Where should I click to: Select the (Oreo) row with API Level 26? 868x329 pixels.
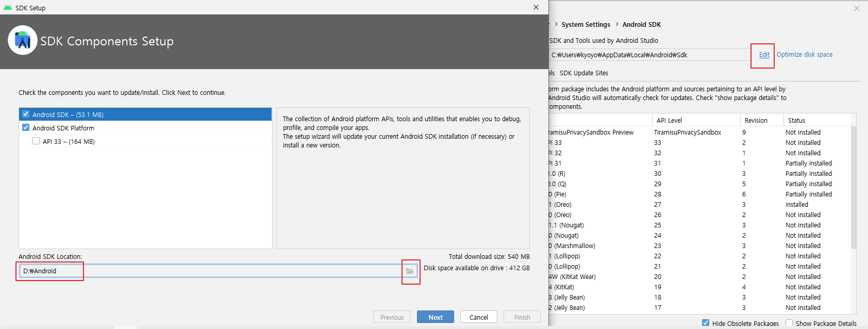point(699,215)
